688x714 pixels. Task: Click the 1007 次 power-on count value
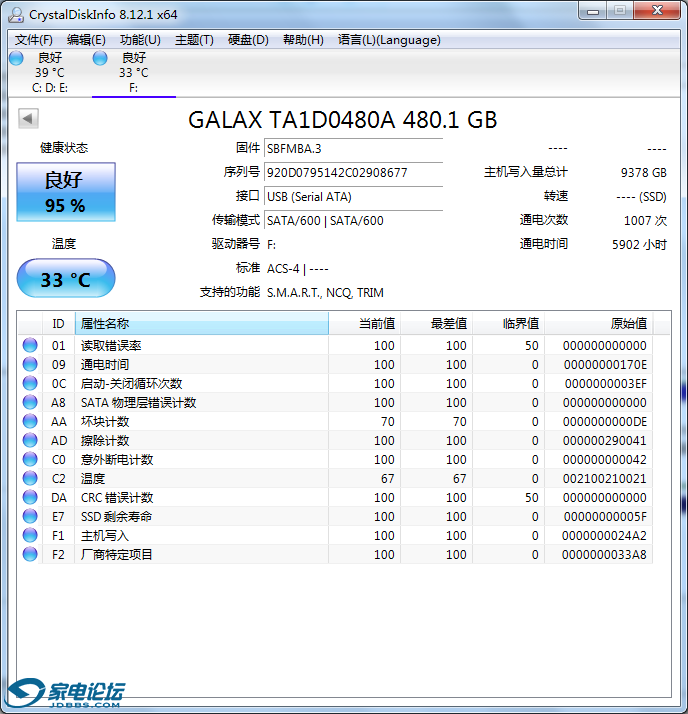(x=645, y=220)
